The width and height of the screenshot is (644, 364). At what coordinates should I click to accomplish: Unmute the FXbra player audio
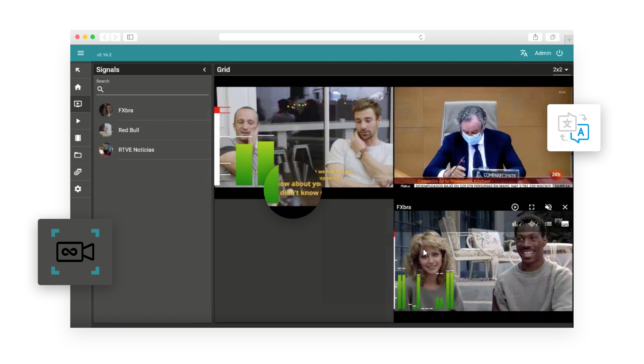[x=548, y=207]
